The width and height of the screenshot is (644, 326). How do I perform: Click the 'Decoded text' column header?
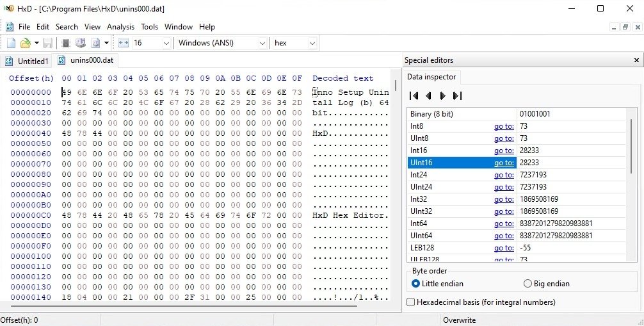343,78
